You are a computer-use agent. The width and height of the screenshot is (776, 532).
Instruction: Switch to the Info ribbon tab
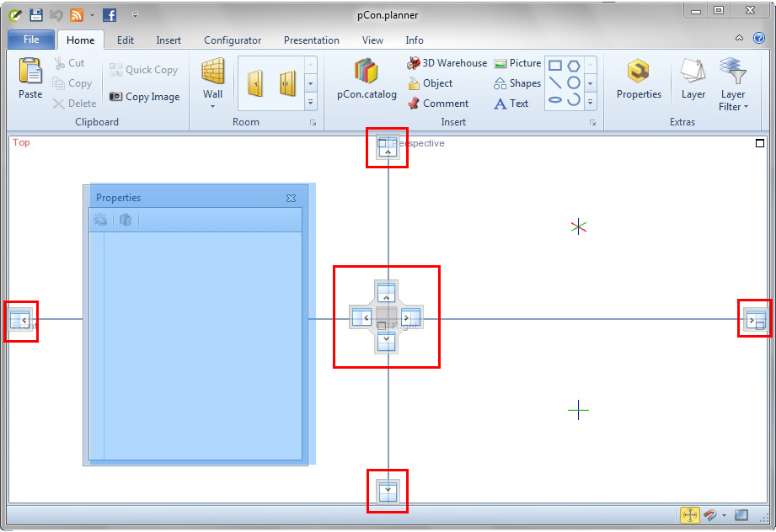(x=415, y=40)
